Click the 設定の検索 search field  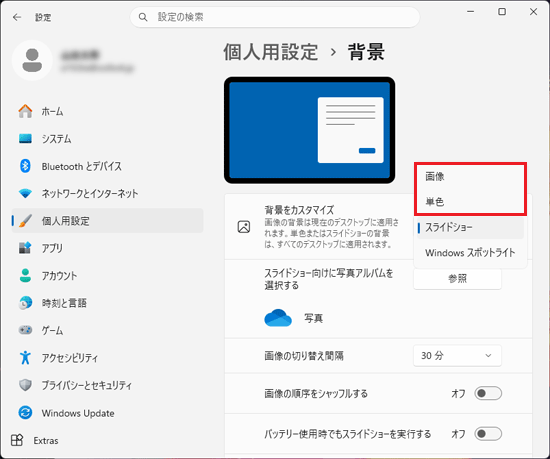(275, 17)
